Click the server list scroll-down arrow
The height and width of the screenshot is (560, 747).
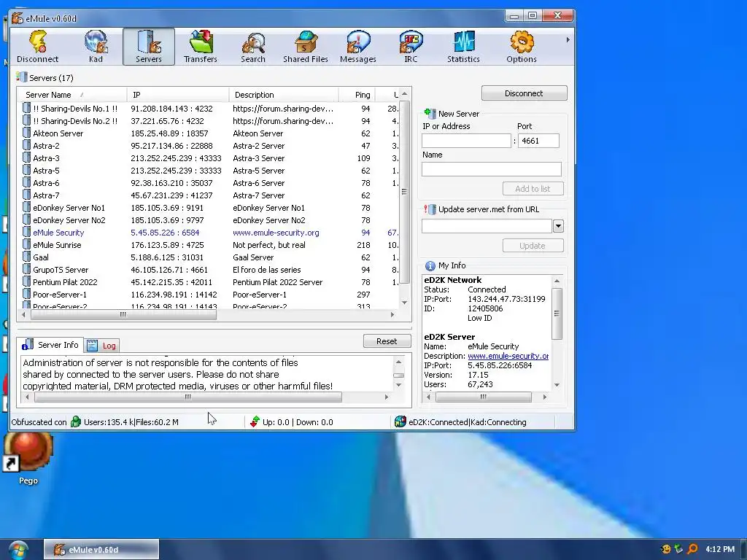[x=404, y=303]
